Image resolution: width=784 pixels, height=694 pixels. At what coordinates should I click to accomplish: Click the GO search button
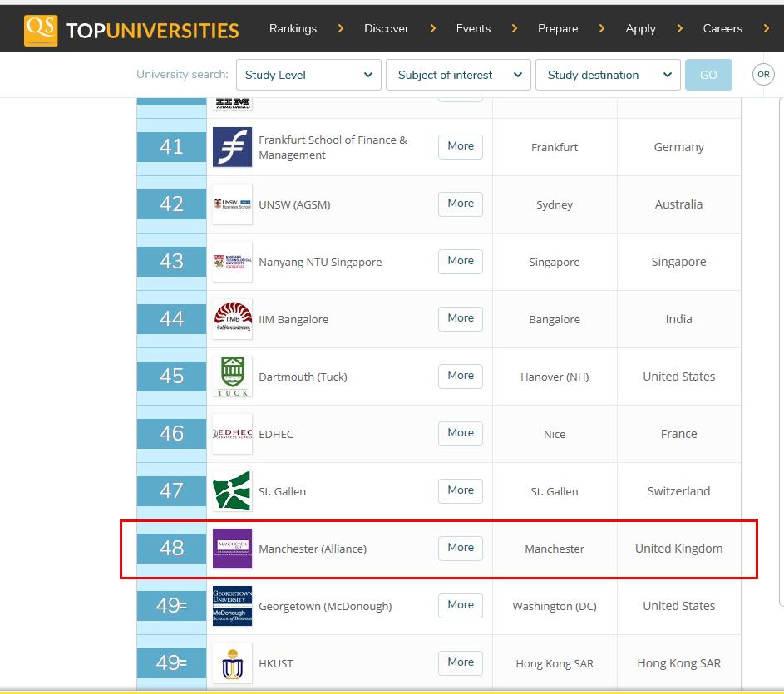pos(708,75)
